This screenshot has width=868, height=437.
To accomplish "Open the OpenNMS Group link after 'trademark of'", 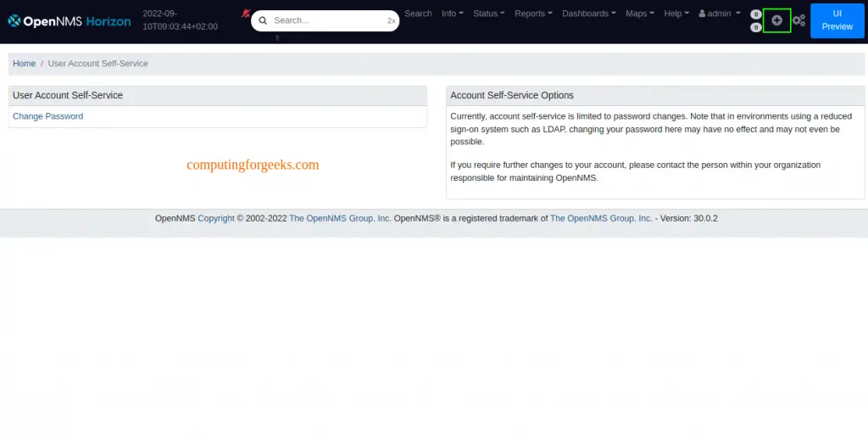I will pyautogui.click(x=601, y=218).
